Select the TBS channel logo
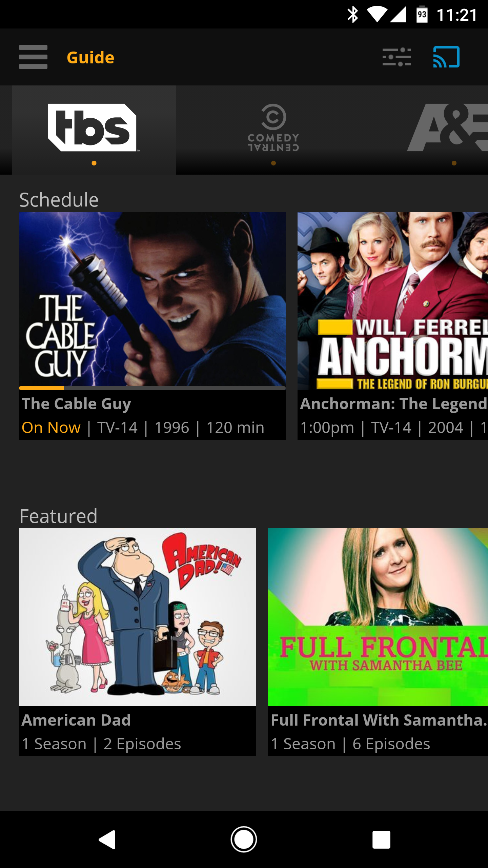This screenshot has width=488, height=868. (94, 128)
